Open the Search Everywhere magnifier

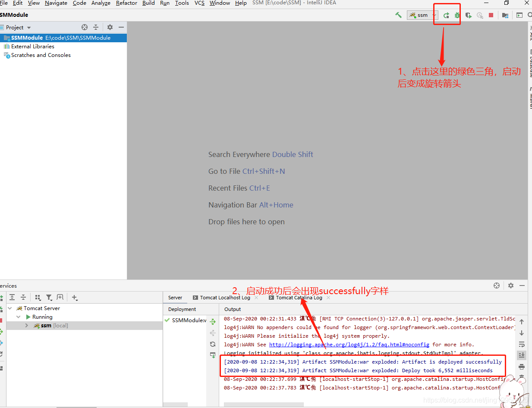(530, 15)
